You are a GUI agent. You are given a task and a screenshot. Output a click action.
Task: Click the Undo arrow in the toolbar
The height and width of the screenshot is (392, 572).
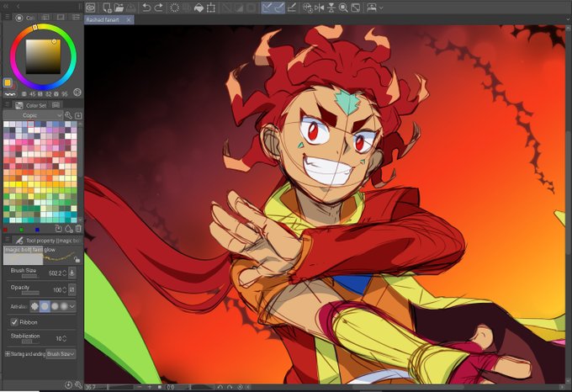click(x=146, y=8)
